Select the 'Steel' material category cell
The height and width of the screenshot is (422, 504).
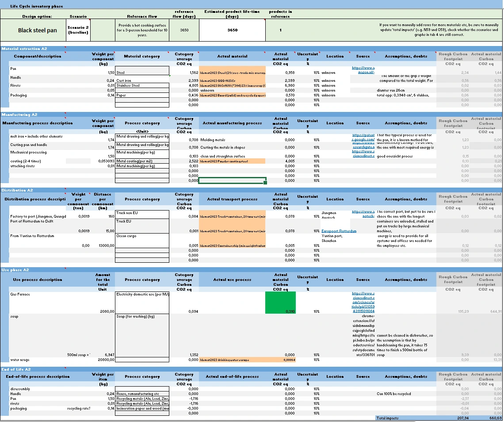(142, 70)
